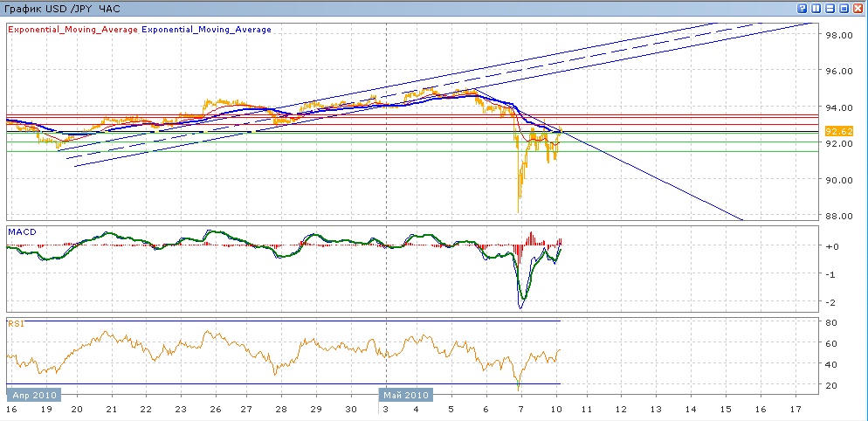Click the vertical split window icon
868x421 pixels.
click(816, 8)
